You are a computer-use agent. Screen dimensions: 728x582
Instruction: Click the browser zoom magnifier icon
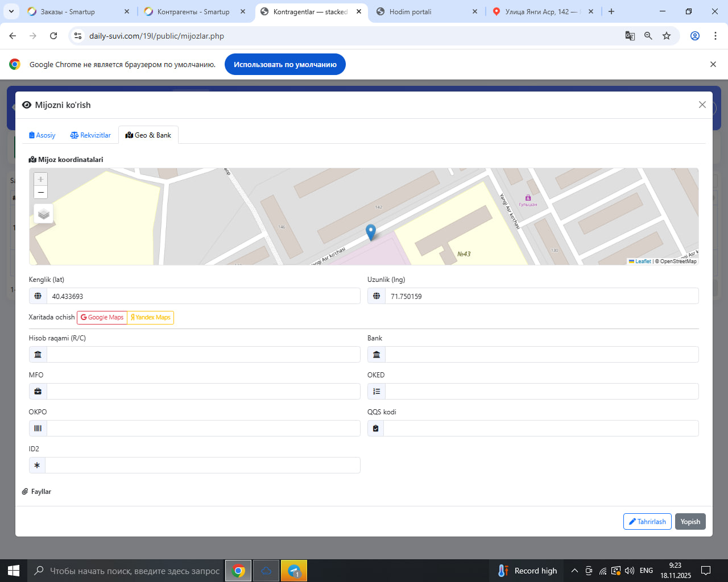[x=648, y=36]
